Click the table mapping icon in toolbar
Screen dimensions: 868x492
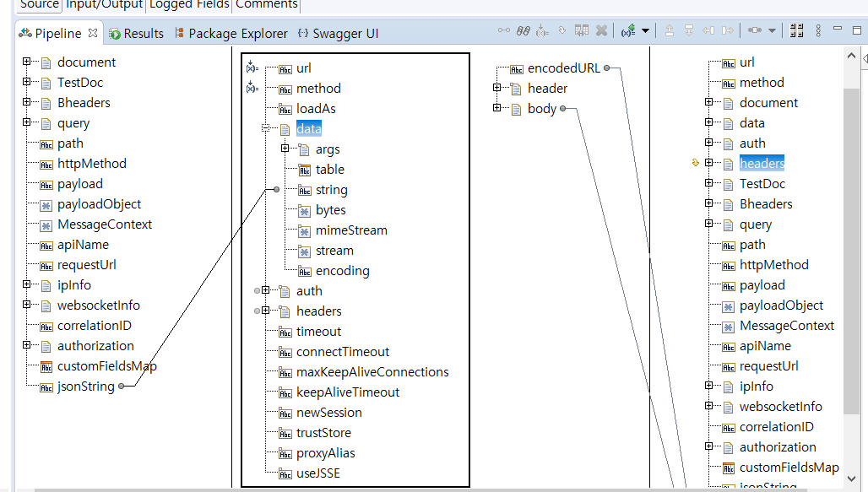point(582,31)
